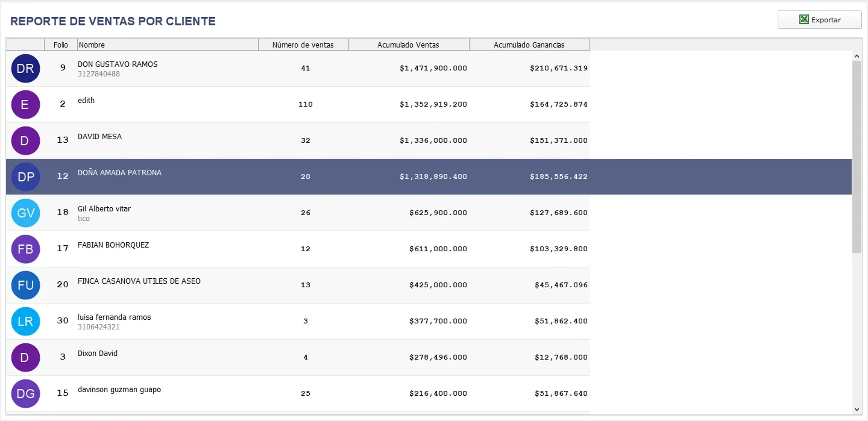Select the GV avatar for Gil Alberto vitar
The image size is (868, 421).
click(x=25, y=213)
